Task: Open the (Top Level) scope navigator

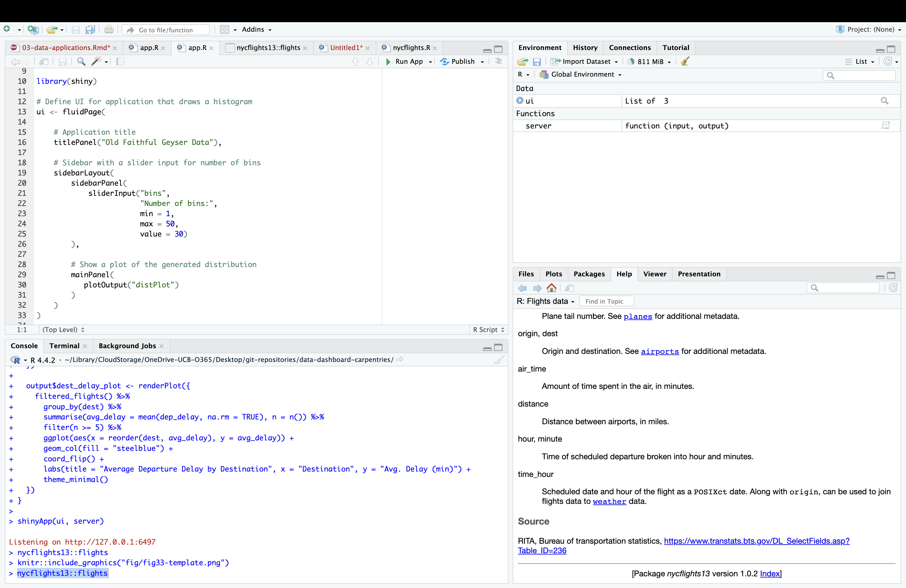Action: pyautogui.click(x=63, y=330)
